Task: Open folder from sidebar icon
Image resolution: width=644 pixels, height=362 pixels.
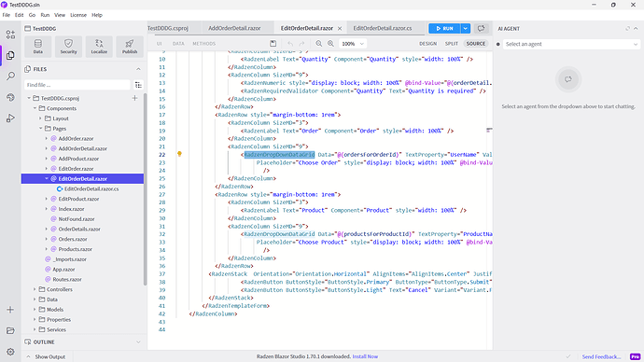Action: [x=10, y=330]
